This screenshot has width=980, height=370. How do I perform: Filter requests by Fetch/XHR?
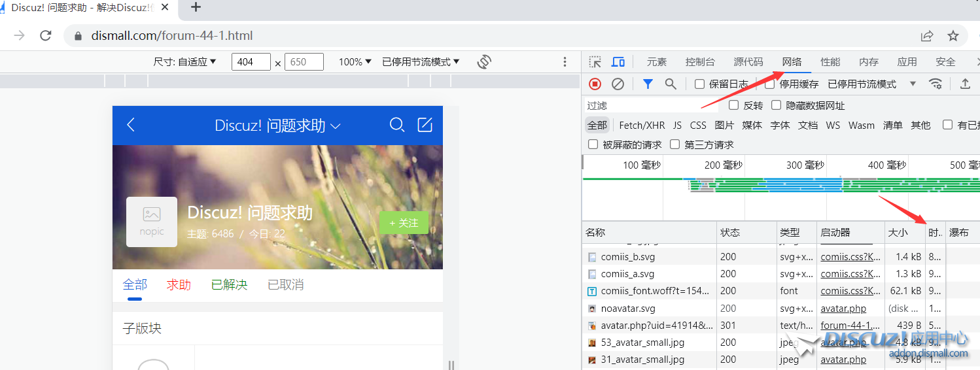(x=642, y=125)
